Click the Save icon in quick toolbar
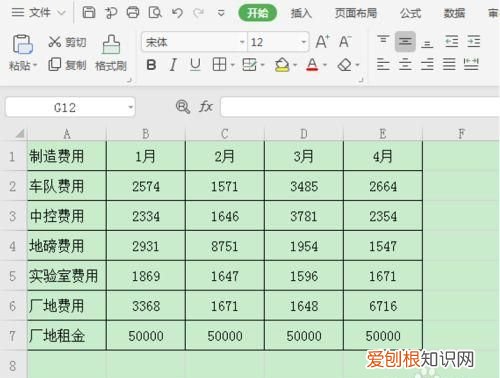Image resolution: width=500 pixels, height=378 pixels. coord(89,13)
